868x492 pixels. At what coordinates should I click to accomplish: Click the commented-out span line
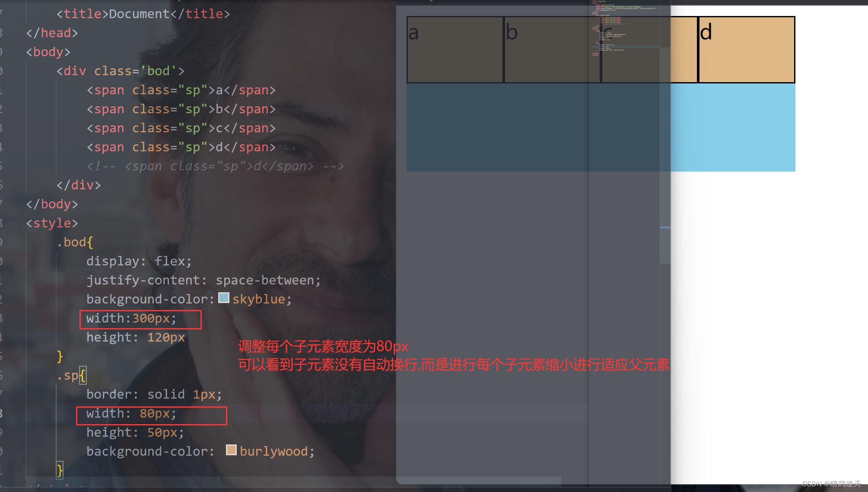tap(215, 166)
